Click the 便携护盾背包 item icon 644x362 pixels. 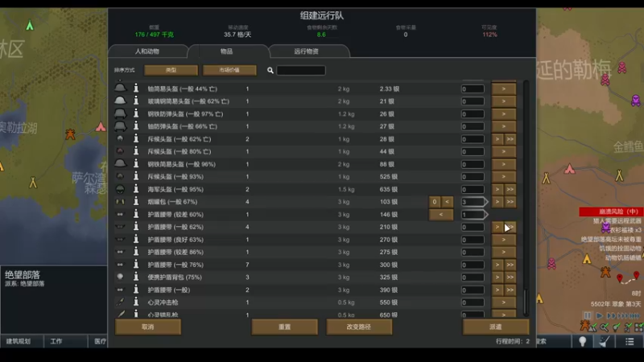120,277
